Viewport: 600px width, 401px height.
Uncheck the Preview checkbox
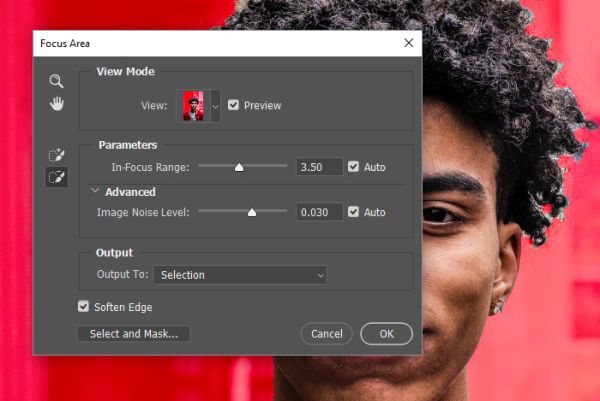pos(233,105)
